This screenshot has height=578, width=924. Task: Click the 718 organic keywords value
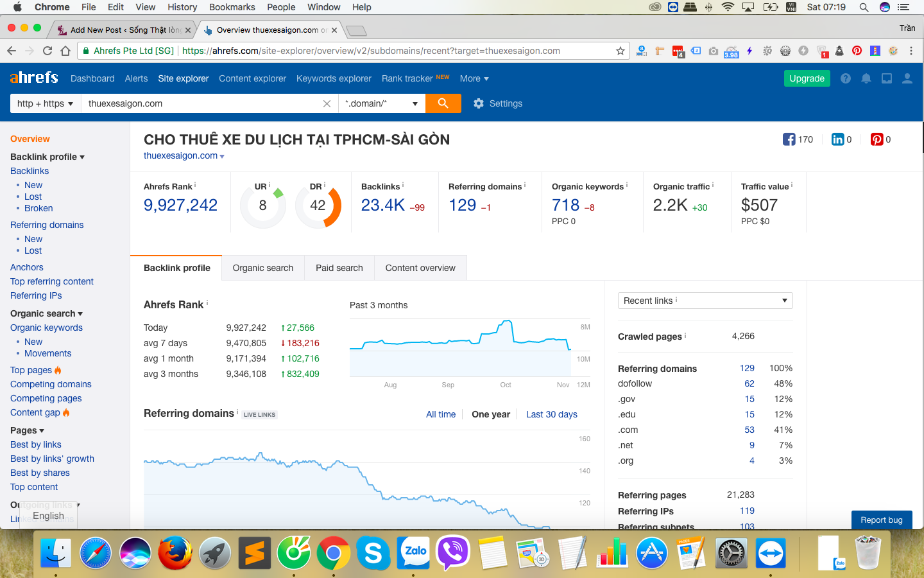565,205
